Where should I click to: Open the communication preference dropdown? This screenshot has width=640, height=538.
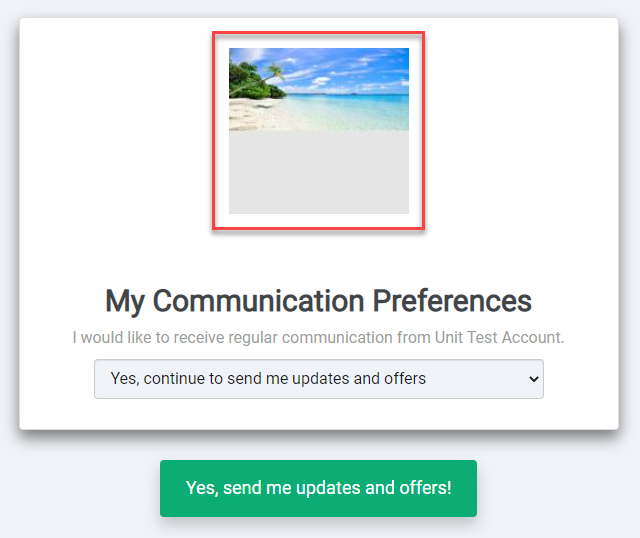click(319, 379)
